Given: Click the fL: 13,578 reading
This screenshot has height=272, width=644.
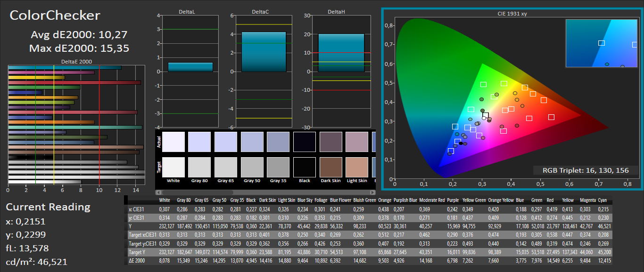Looking at the screenshot, I should [x=27, y=248].
